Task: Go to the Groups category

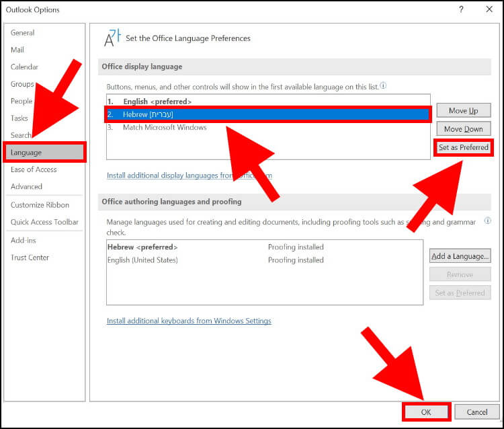Action: coord(22,84)
